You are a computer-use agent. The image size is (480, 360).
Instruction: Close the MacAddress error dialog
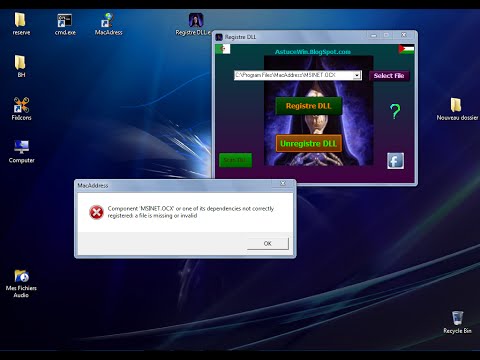pyautogui.click(x=283, y=184)
